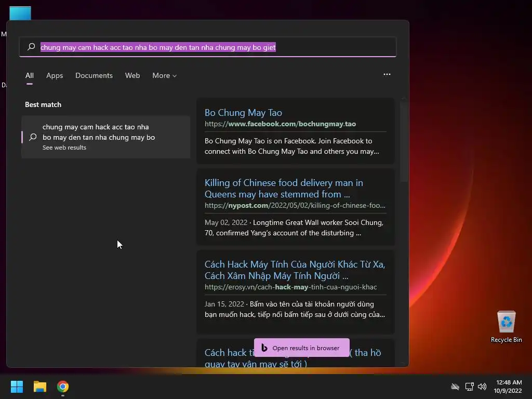Click the search magnifier icon in search box
532x399 pixels.
click(x=31, y=47)
